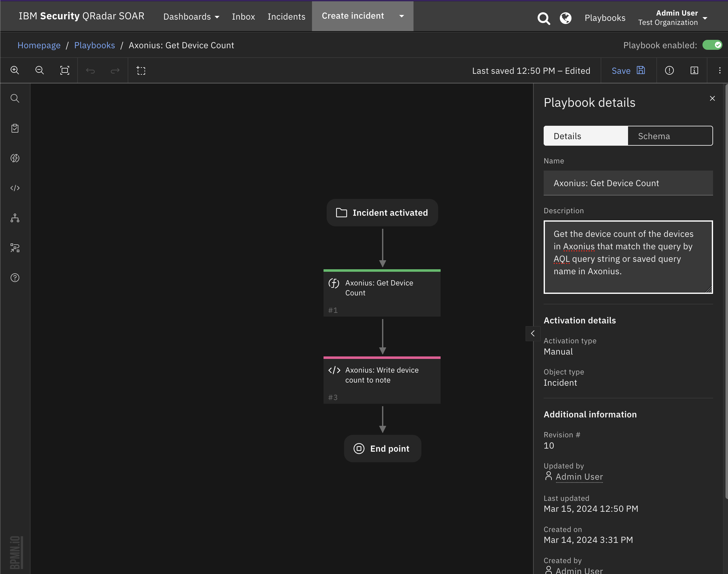
Task: Go to Homepage breadcrumb link
Action: pos(39,45)
